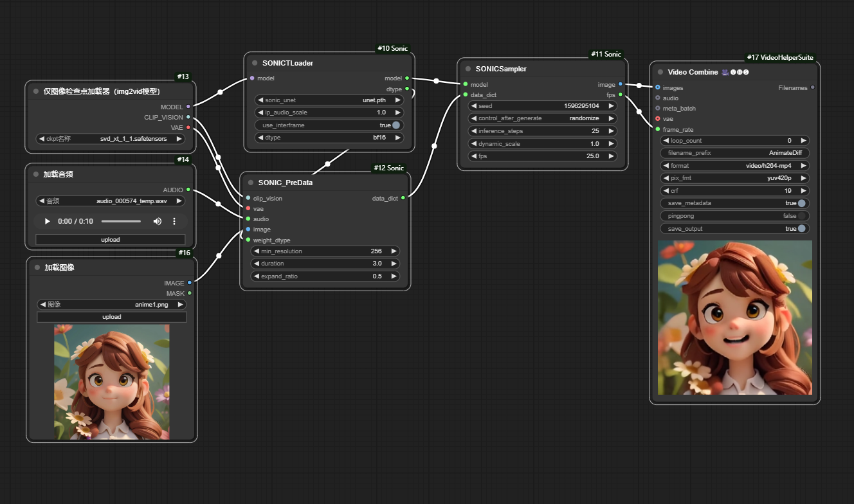Screen dimensions: 854x504
Task: Toggle use_interframe switch off
Action: (x=395, y=125)
